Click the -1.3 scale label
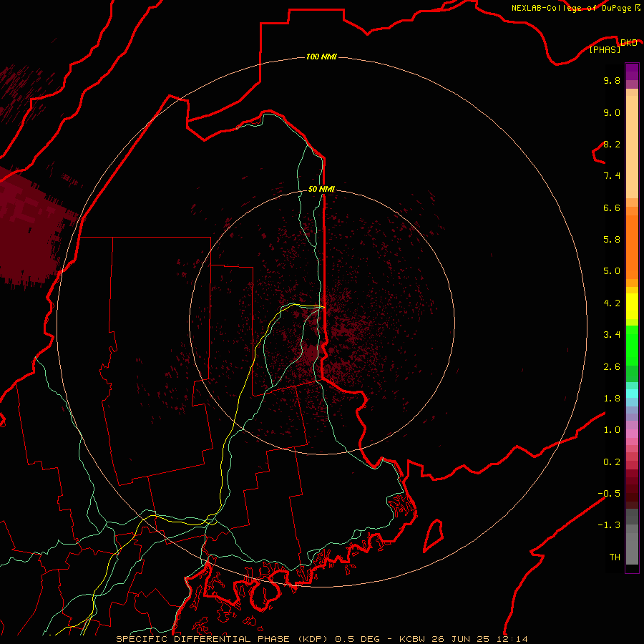 [609, 525]
